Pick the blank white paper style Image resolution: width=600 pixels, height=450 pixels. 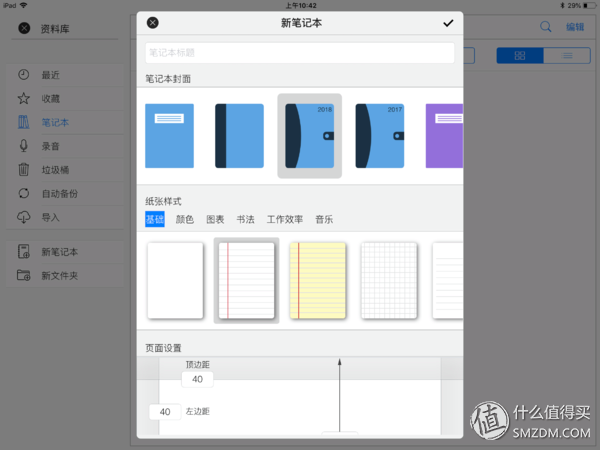click(x=175, y=281)
